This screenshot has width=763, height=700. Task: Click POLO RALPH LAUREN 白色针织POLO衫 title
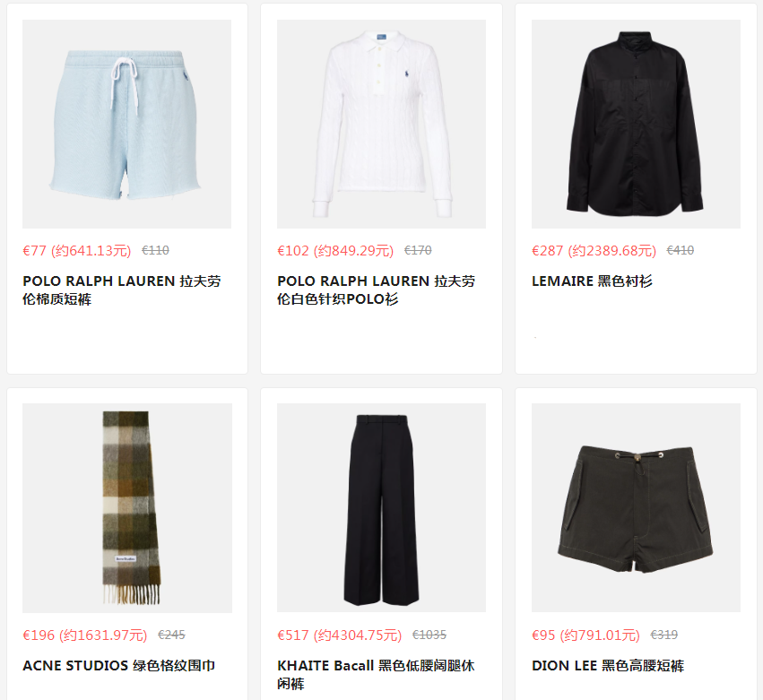[377, 290]
